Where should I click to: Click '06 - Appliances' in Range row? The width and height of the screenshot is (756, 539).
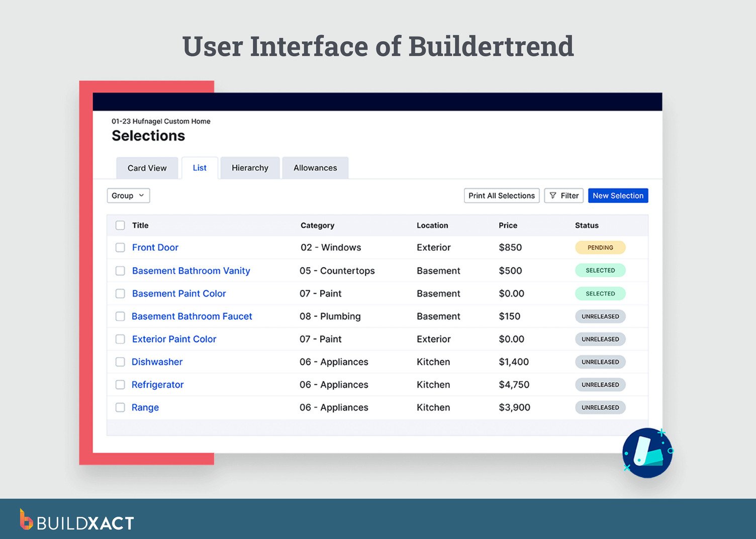[334, 407]
